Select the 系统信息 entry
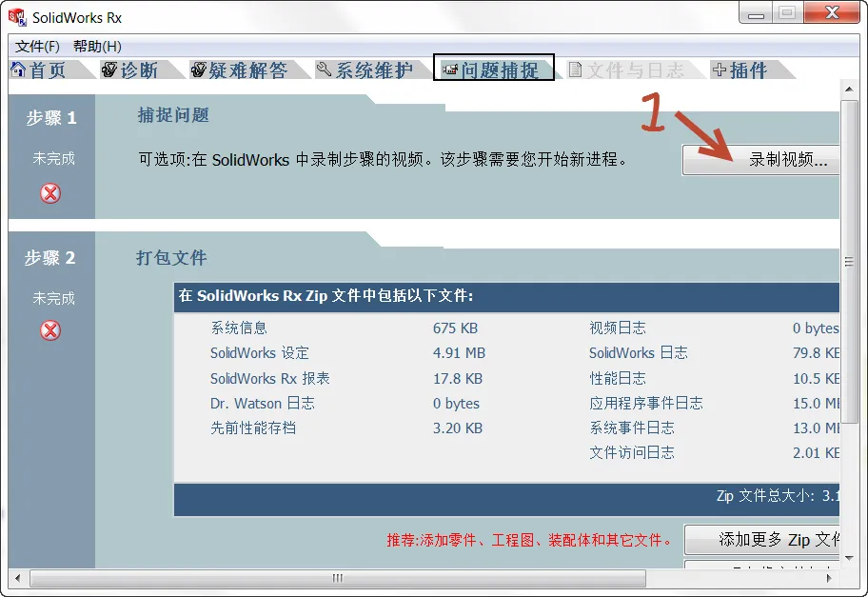The width and height of the screenshot is (868, 597). 239,328
